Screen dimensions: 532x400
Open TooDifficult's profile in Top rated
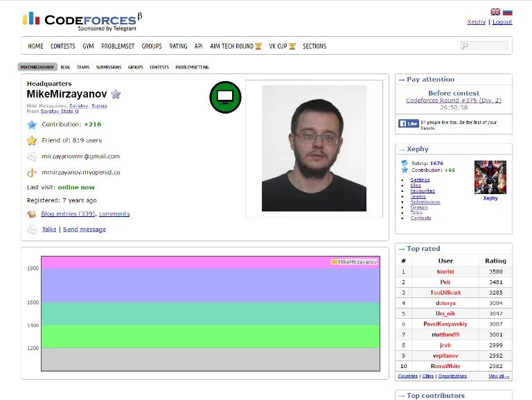[x=445, y=293]
